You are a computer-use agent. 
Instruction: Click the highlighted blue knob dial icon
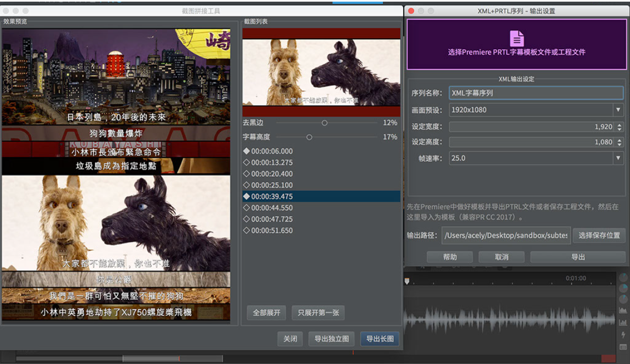pos(623,288)
